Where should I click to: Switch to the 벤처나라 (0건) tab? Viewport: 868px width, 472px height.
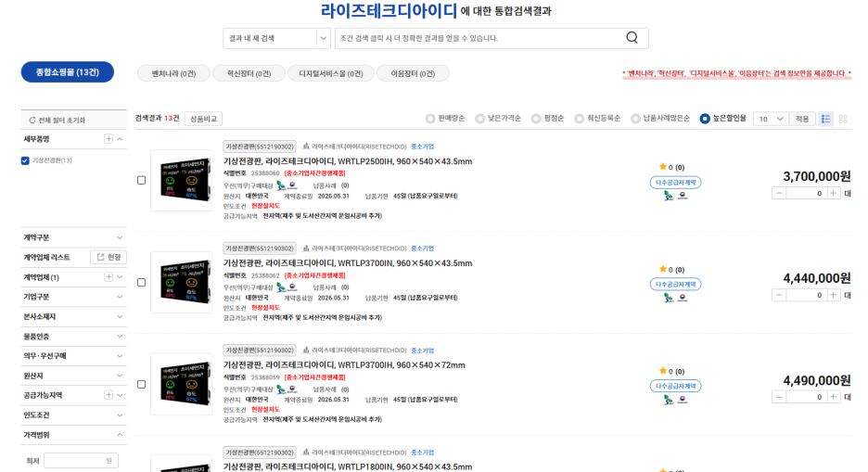coord(173,73)
